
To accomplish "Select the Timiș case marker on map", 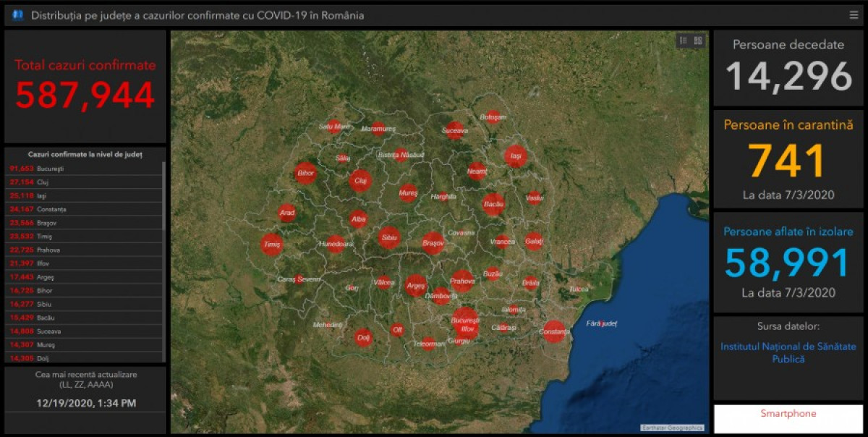I will [272, 245].
